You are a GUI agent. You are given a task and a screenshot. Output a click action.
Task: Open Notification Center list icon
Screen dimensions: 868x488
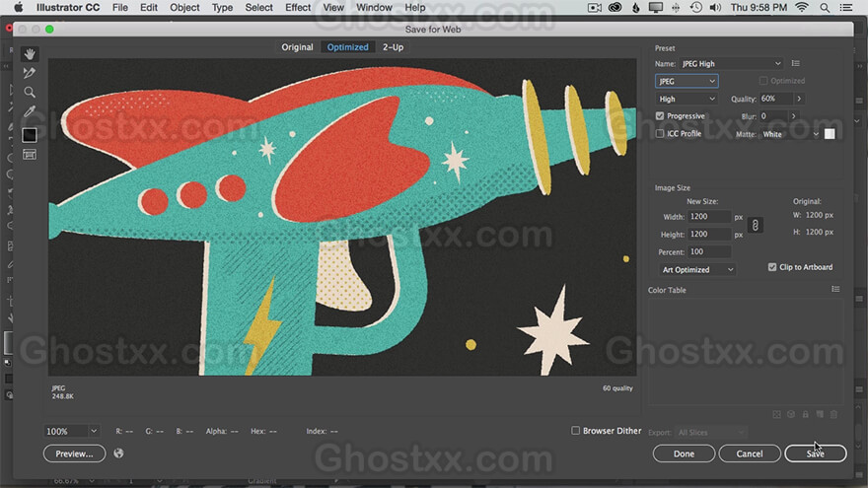846,7
